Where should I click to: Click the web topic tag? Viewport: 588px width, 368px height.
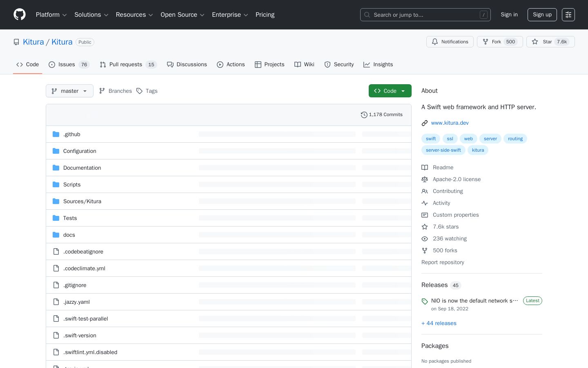tap(468, 139)
